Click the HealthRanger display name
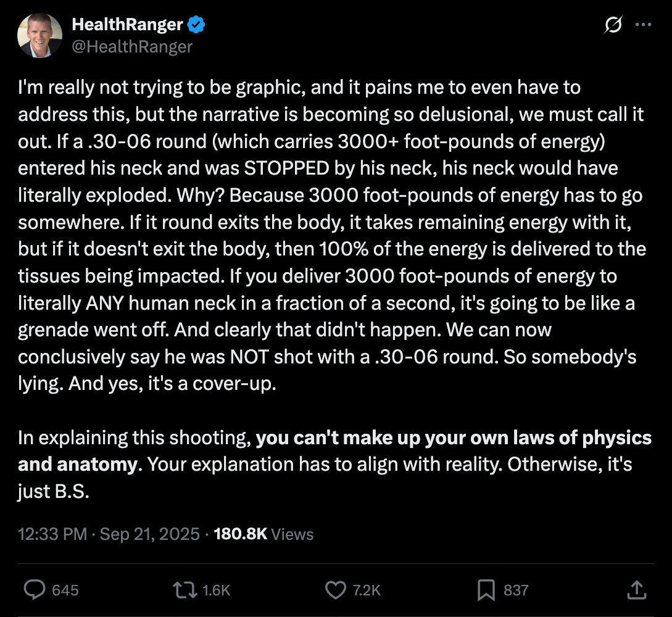The width and height of the screenshot is (672, 617). 127,25
